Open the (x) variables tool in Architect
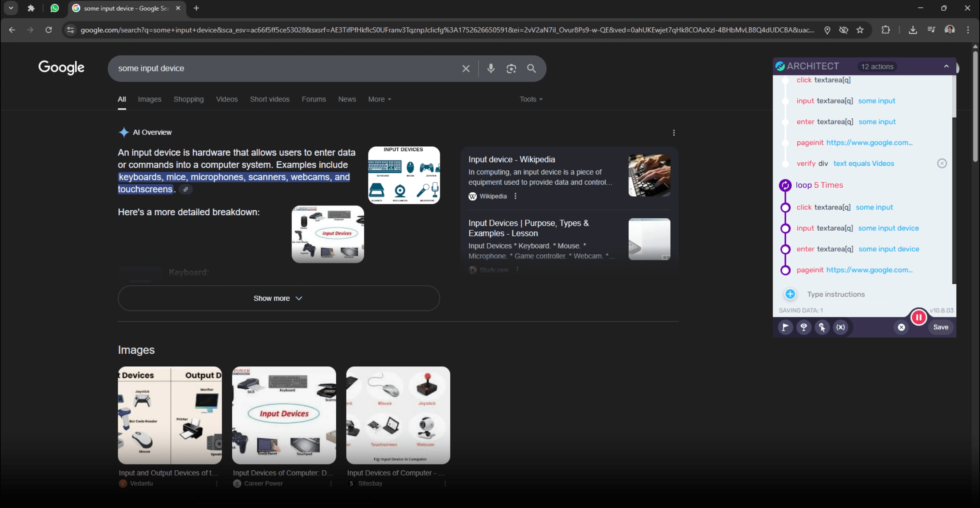Image resolution: width=980 pixels, height=508 pixels. (841, 327)
